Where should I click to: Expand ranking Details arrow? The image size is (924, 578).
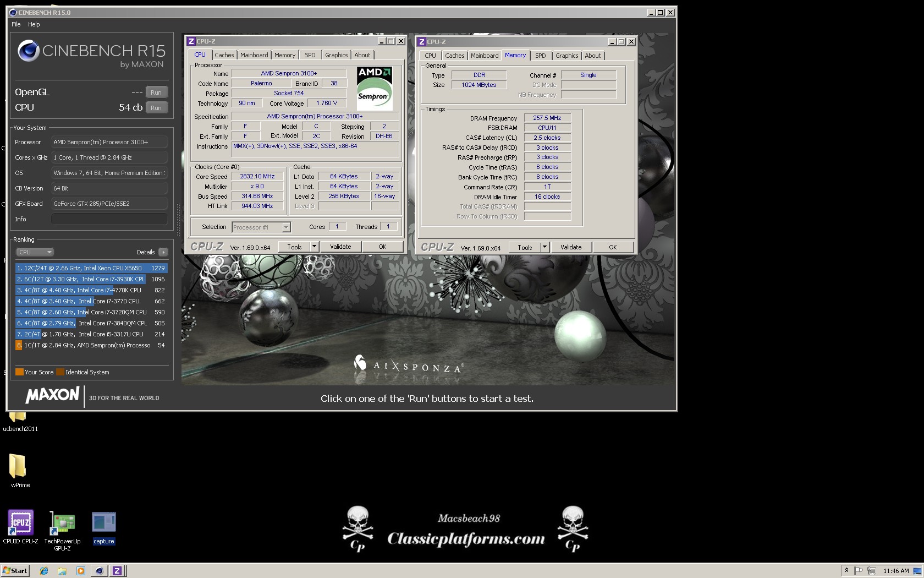163,252
